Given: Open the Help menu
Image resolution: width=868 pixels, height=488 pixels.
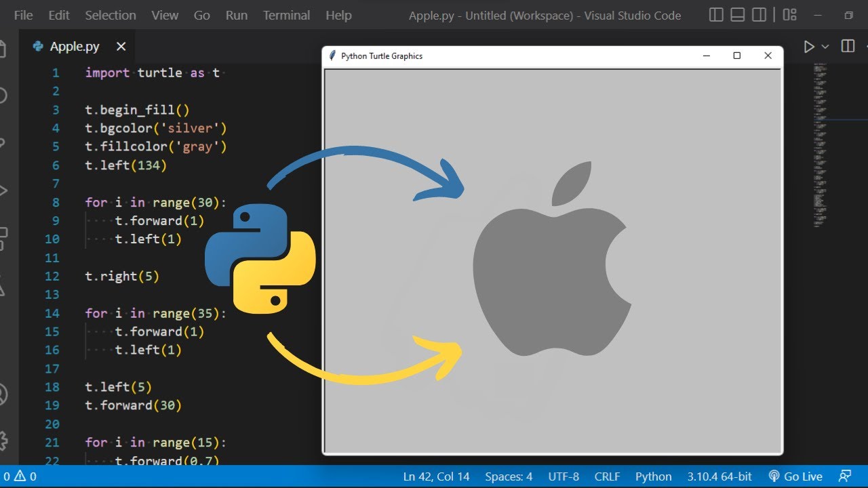Looking at the screenshot, I should tap(338, 15).
